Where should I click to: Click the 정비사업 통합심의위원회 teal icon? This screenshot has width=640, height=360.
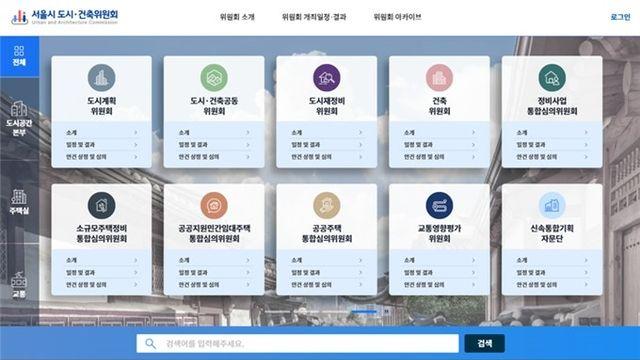[x=552, y=78]
